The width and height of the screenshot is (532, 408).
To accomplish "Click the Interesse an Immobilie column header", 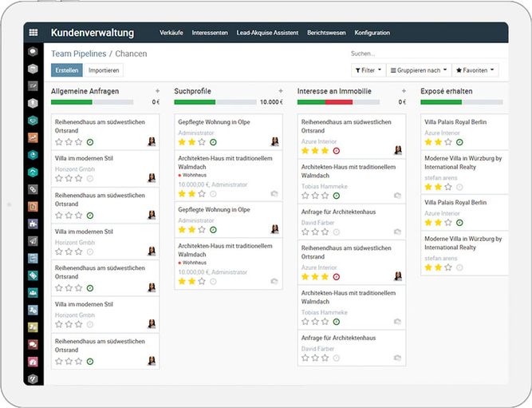I will pos(334,91).
